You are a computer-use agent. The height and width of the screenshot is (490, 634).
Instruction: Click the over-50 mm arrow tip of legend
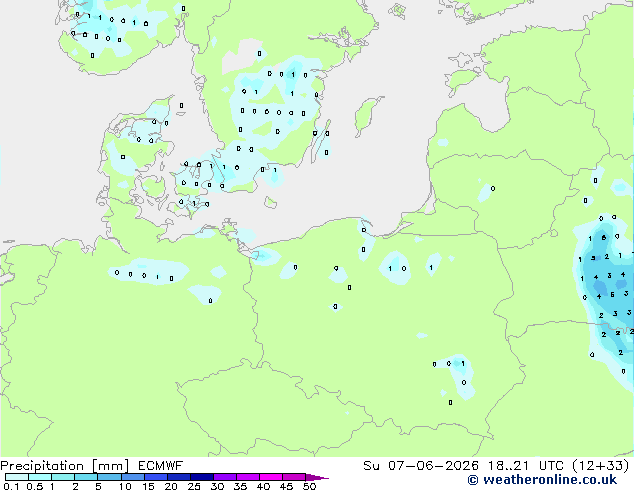[x=317, y=477]
